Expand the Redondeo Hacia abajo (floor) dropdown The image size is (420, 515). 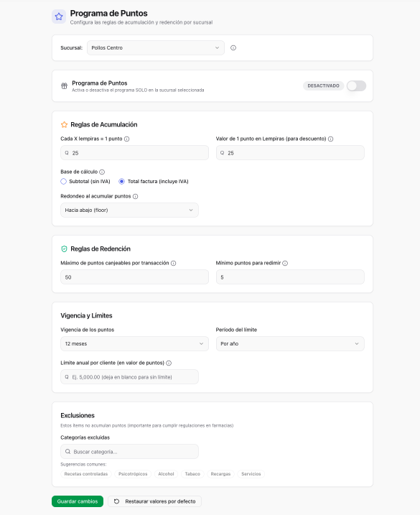(x=129, y=210)
